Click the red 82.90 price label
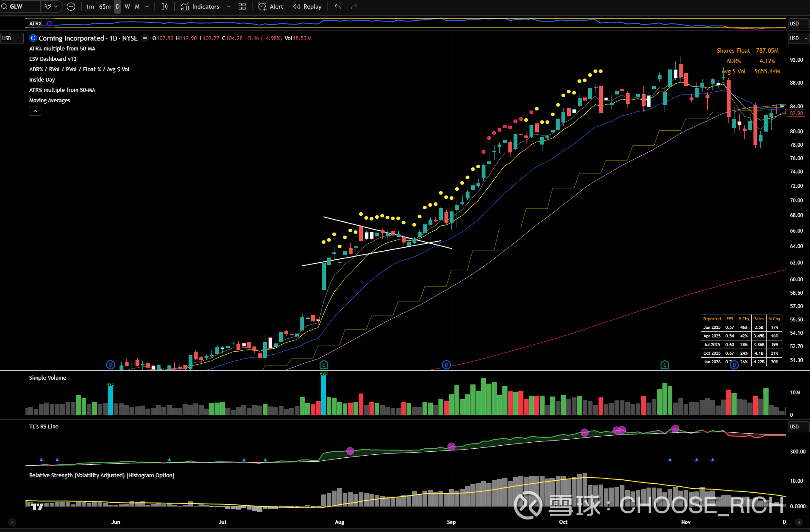Screen dimensions: 810x532 click(796, 113)
